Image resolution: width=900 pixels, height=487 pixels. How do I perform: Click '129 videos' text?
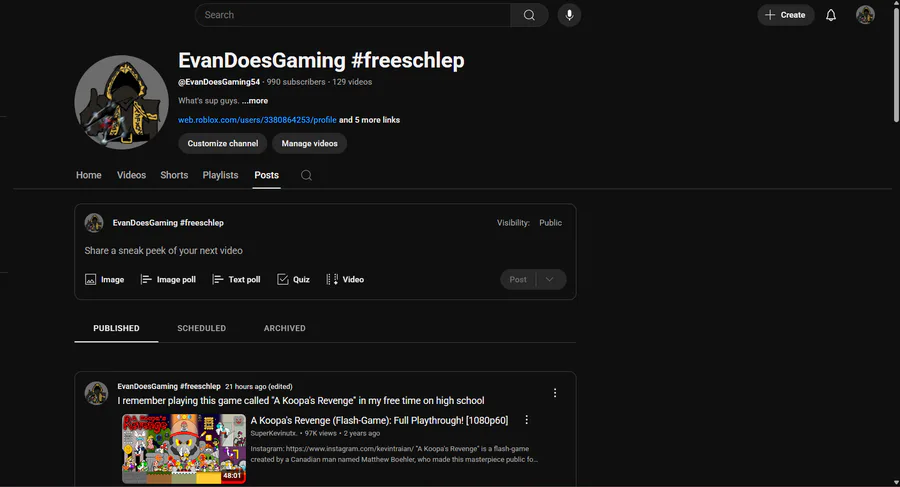click(x=352, y=82)
